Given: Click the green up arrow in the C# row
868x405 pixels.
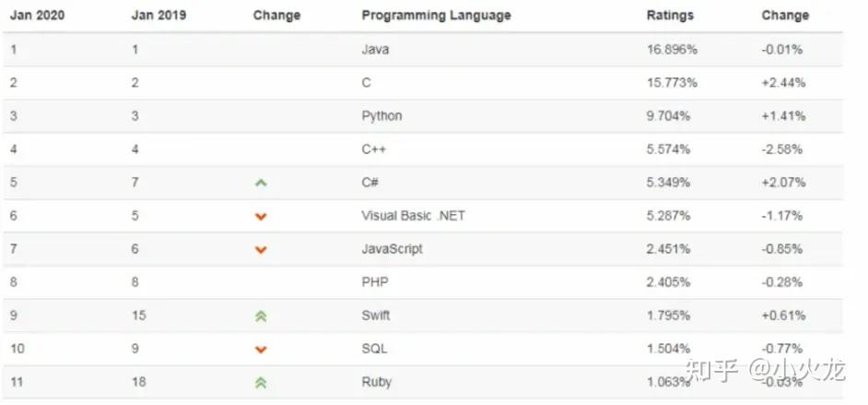Looking at the screenshot, I should tap(261, 183).
